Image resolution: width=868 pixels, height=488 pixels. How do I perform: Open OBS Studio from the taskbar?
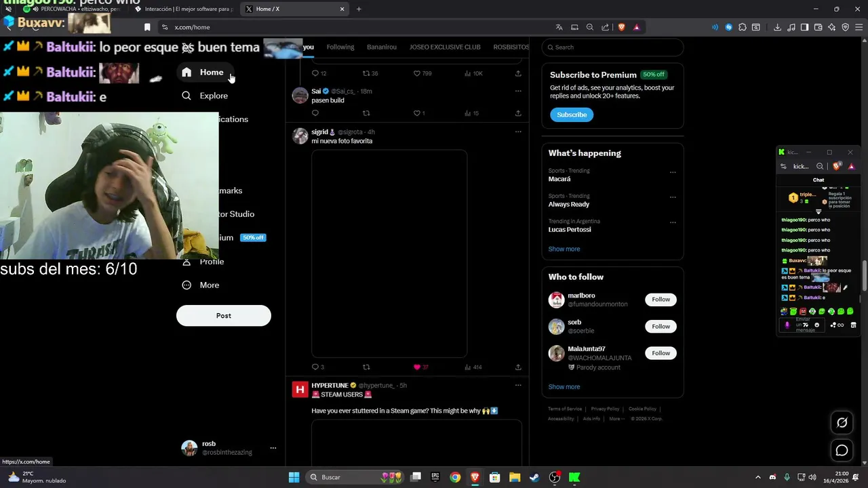[555, 477]
